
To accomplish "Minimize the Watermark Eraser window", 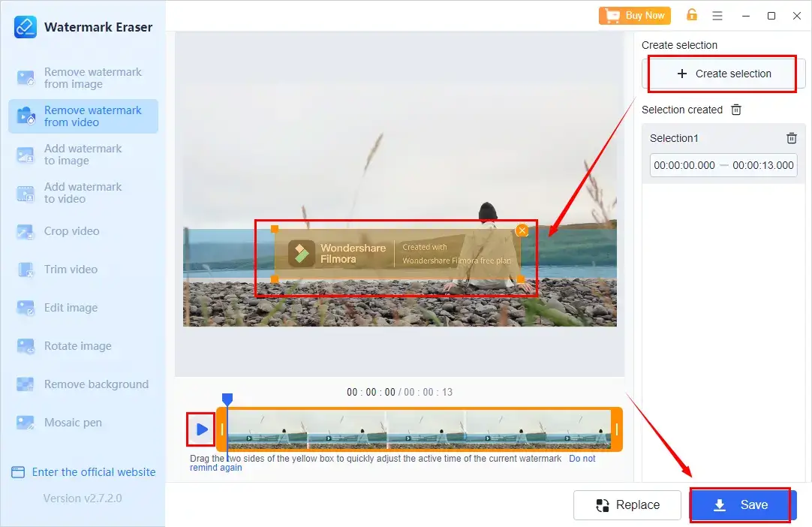I will click(x=746, y=16).
